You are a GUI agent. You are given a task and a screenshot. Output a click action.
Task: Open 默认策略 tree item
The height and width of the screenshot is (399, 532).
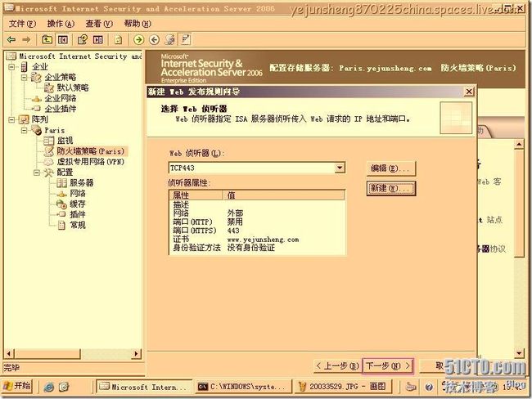coord(73,87)
